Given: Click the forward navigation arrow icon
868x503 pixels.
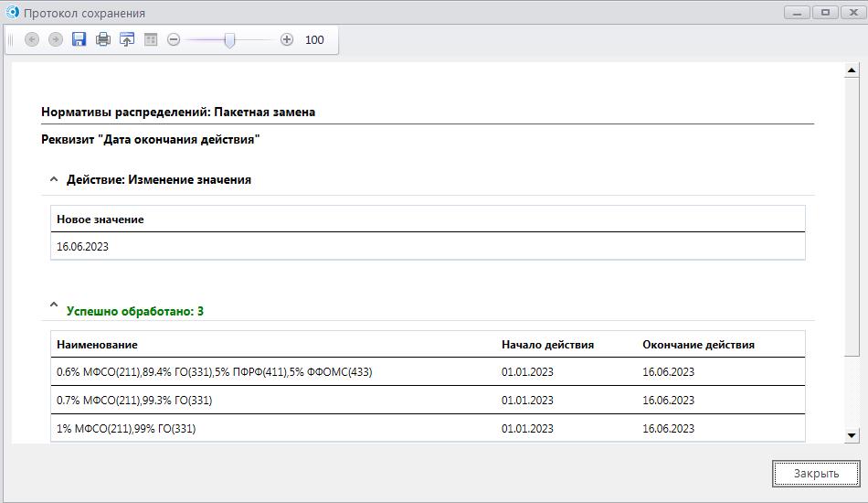Looking at the screenshot, I should pyautogui.click(x=56, y=39).
